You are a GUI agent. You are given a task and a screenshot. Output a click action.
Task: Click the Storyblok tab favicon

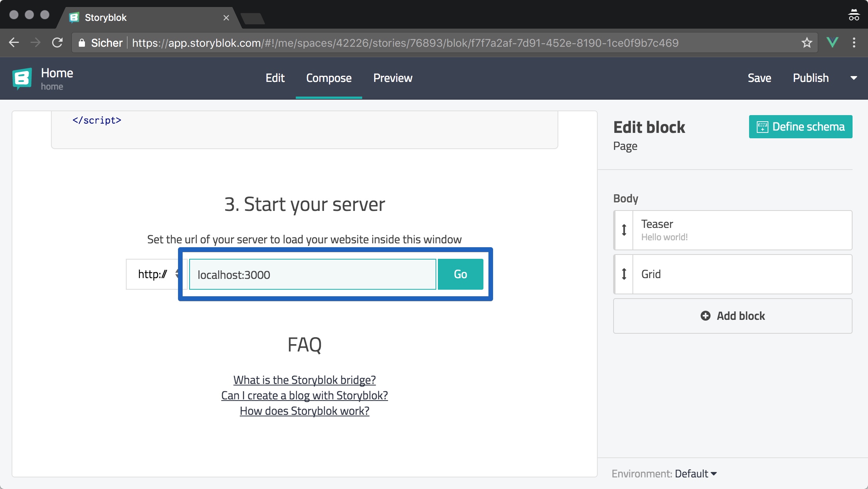click(74, 17)
